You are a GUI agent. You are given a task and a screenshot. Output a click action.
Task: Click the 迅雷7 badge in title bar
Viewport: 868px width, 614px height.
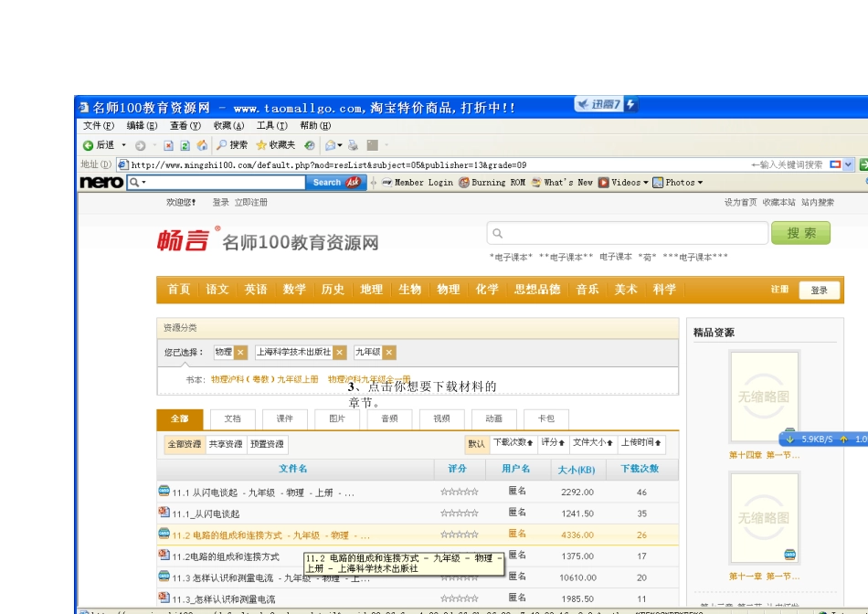[606, 104]
